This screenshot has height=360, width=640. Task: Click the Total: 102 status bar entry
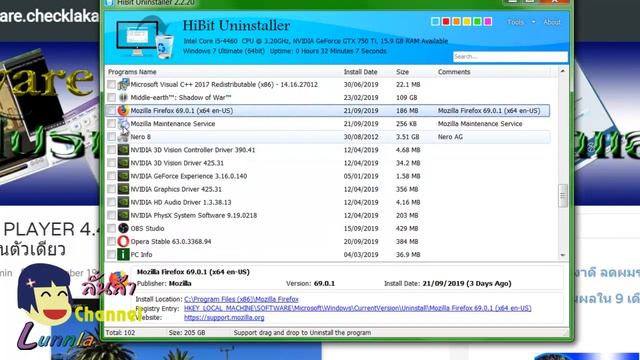click(120, 333)
